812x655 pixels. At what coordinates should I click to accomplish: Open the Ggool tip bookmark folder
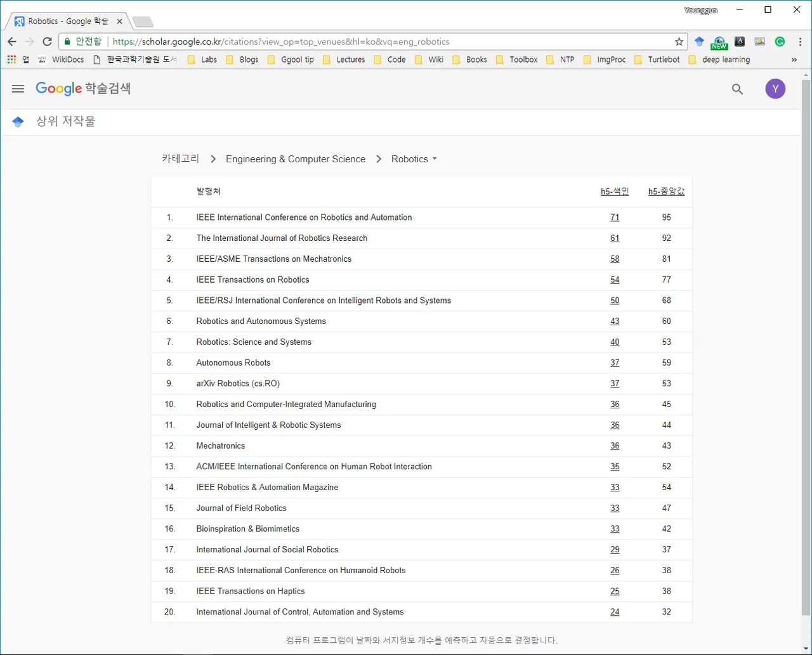tap(291, 60)
